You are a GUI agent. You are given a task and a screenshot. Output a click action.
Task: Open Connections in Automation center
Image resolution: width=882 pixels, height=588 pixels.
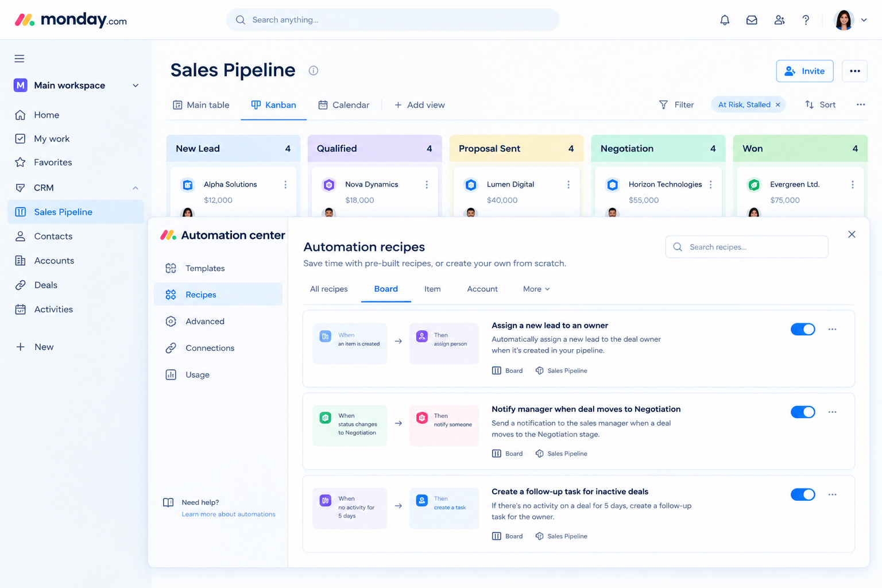[x=218, y=348]
